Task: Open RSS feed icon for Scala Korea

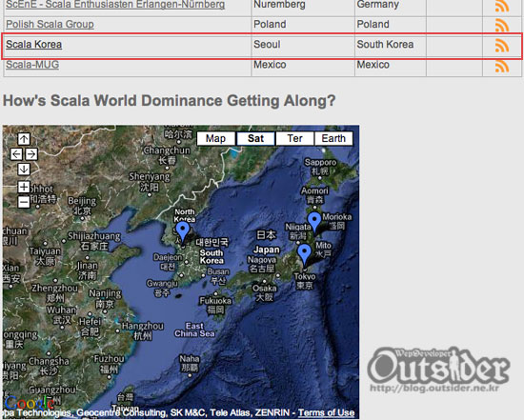Action: tap(502, 46)
